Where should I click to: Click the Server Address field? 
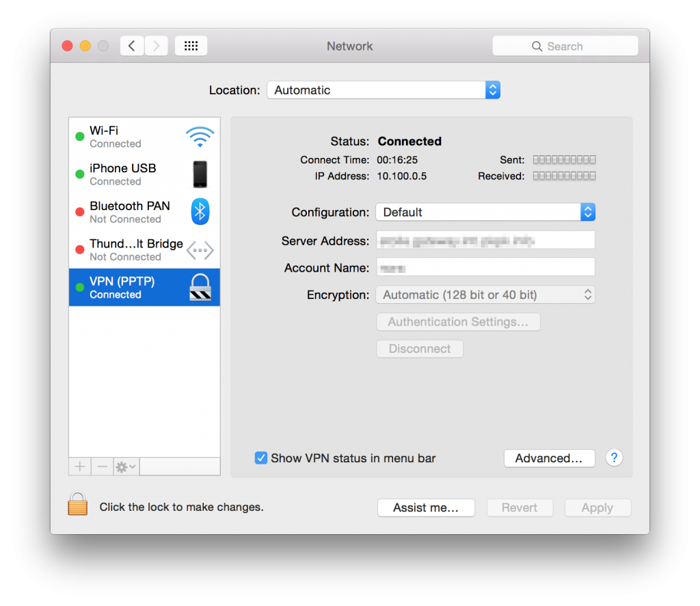coord(486,240)
